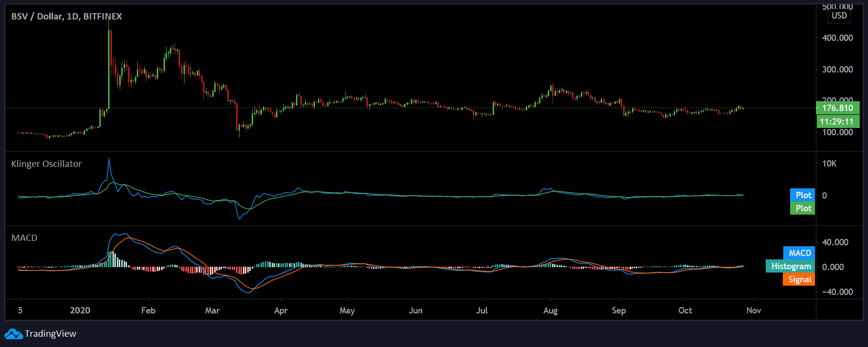
Task: Click the MACD indicator pane title
Action: click(x=24, y=238)
